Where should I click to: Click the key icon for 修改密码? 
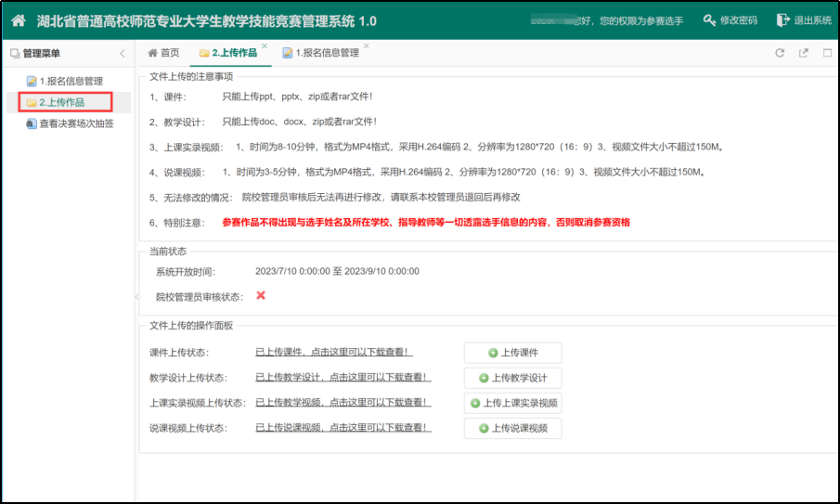click(x=710, y=20)
